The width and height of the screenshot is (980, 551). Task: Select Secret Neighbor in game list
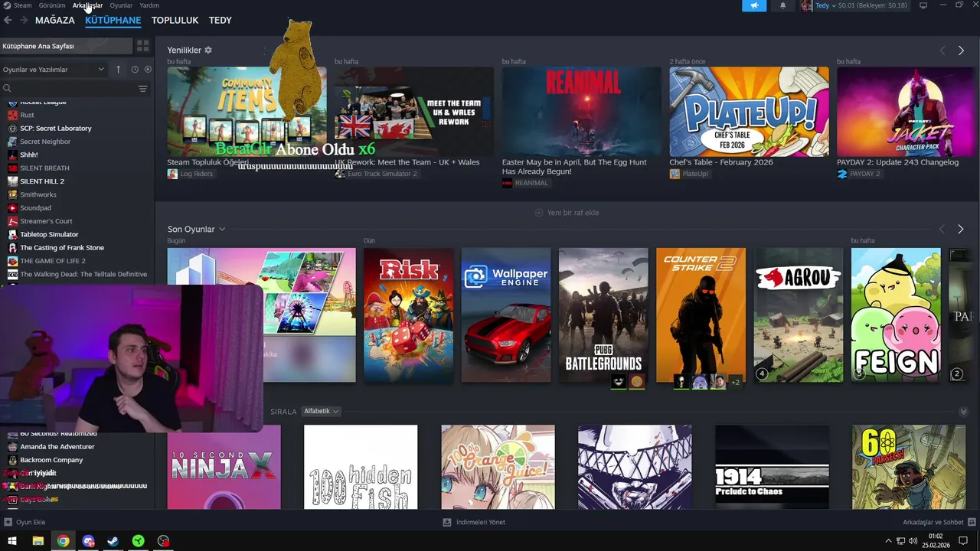coord(45,142)
